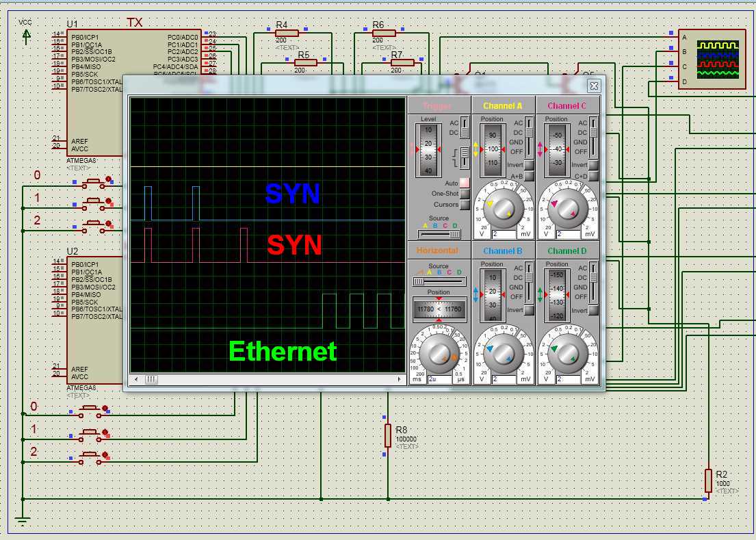This screenshot has height=540, width=756.
Task: Close the oscilloscope window
Action: pyautogui.click(x=594, y=86)
